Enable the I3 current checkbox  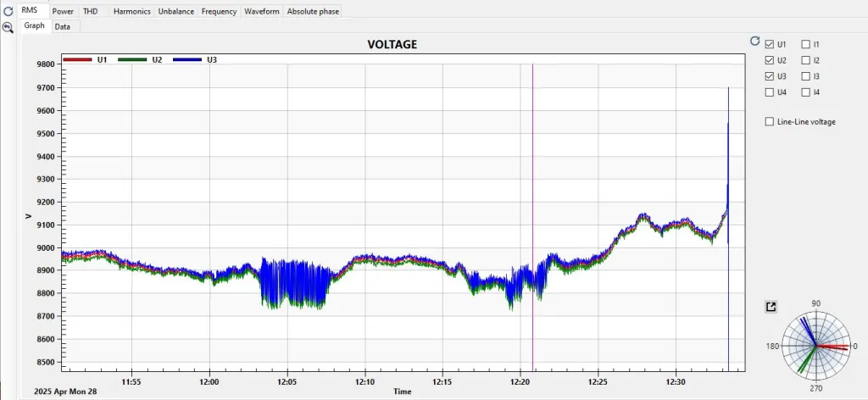[x=806, y=76]
